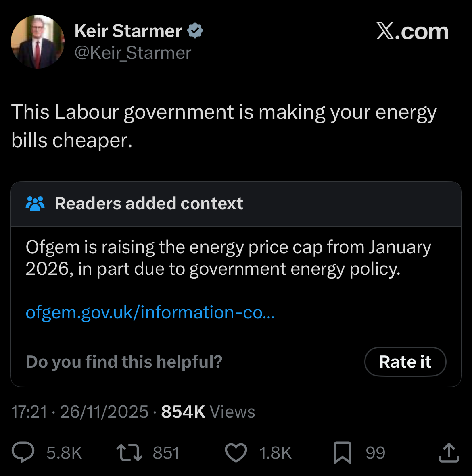Open the 17:21 · 26/11/2025 timestamp
The image size is (472, 476).
79,412
